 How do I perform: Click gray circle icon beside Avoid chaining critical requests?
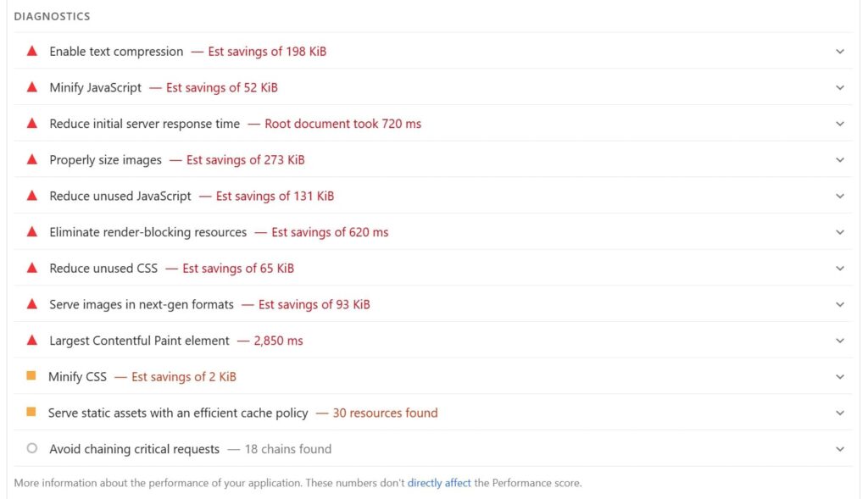(x=32, y=449)
